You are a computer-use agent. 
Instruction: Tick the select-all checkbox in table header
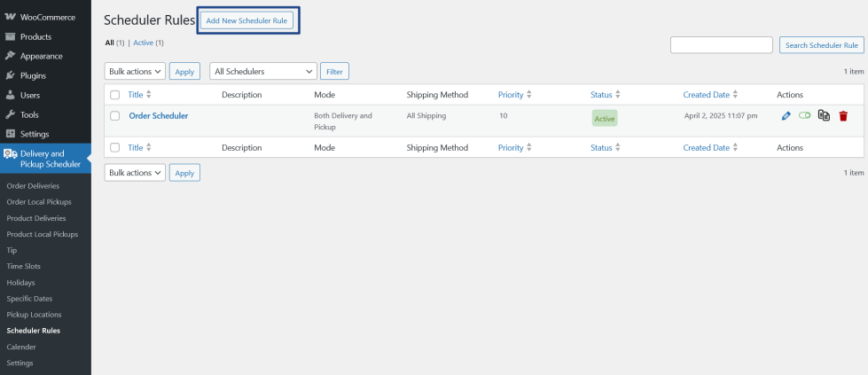point(115,94)
